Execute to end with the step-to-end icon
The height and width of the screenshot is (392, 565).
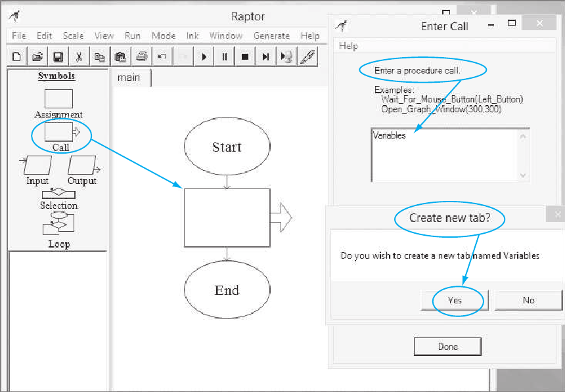click(265, 56)
